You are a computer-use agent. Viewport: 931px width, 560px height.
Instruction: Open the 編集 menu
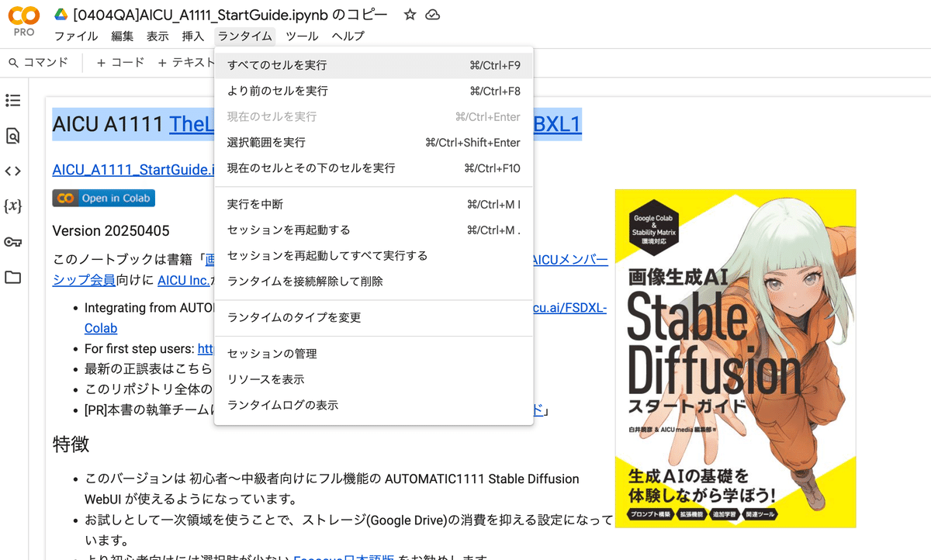point(123,36)
